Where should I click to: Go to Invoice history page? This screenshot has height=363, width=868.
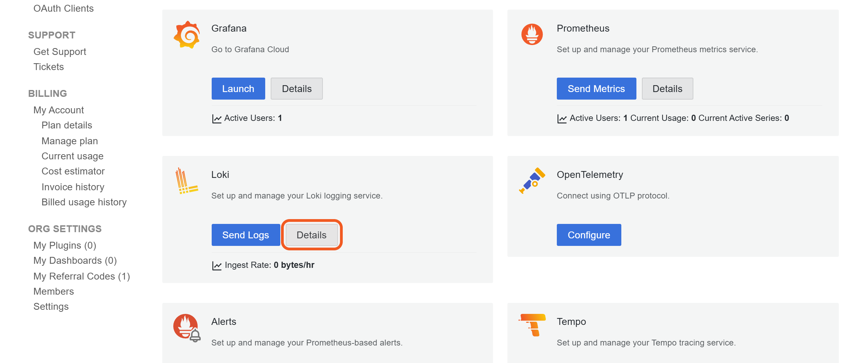(73, 187)
